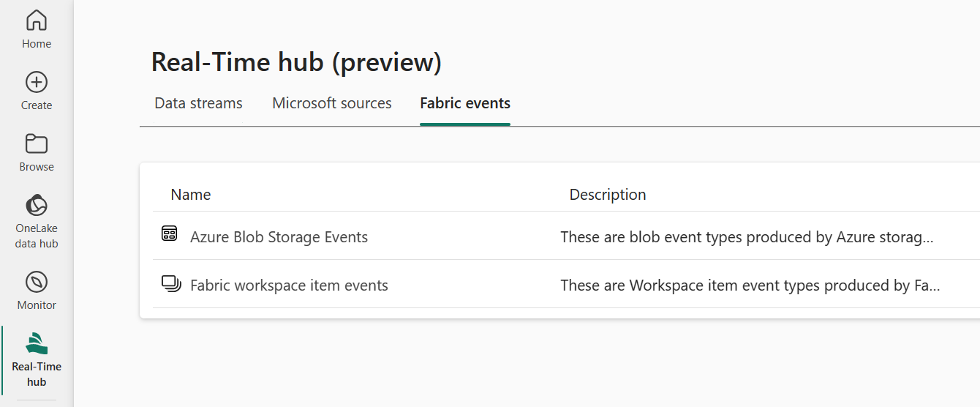Open the OneLake data hub icon
This screenshot has height=407, width=980.
tap(37, 205)
